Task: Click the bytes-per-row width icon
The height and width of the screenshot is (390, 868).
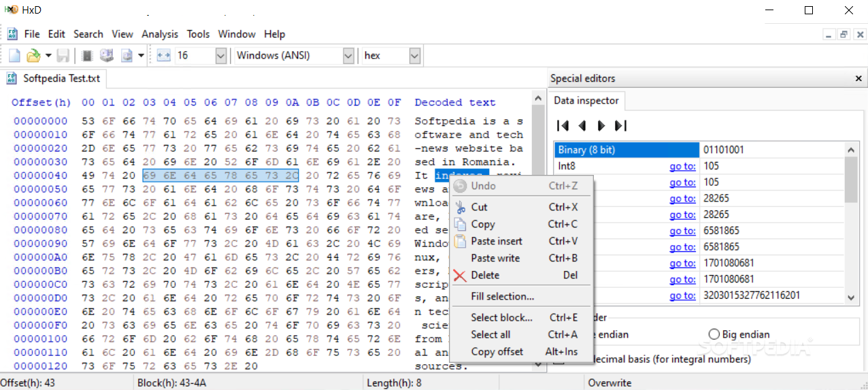Action: [163, 55]
